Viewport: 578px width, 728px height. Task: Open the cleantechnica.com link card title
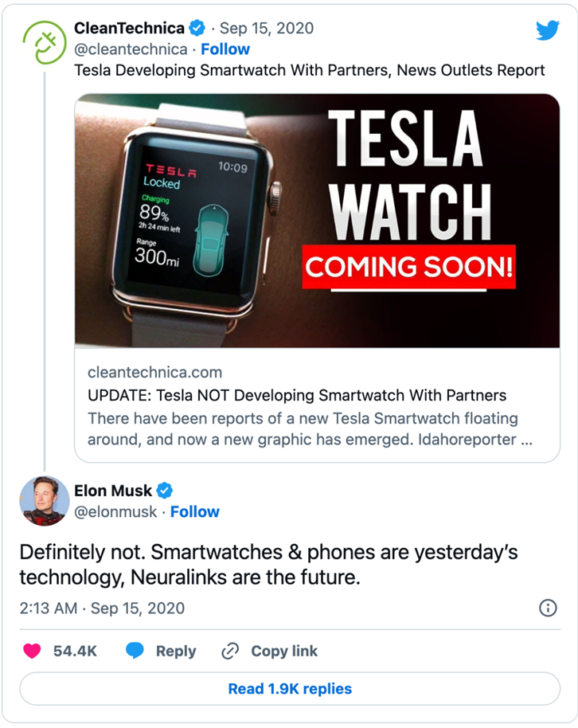click(x=297, y=395)
